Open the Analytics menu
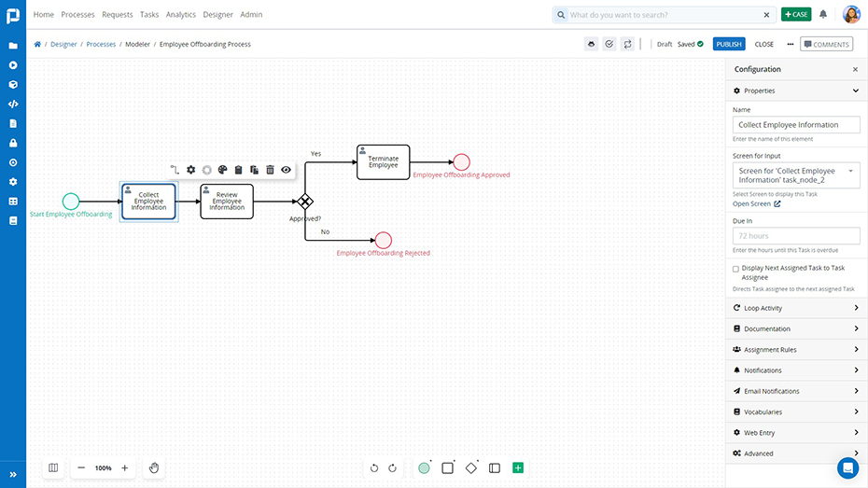Screen dimensions: 868x488 coord(181,14)
